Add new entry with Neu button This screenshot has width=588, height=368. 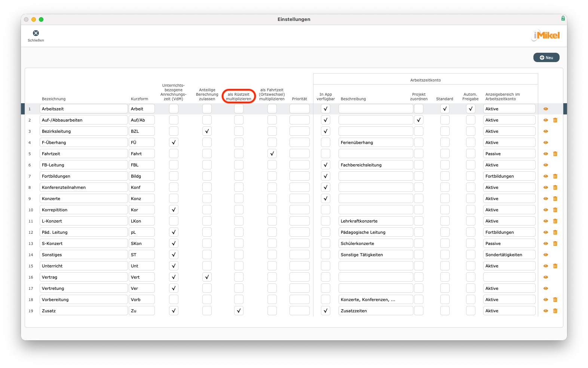[546, 58]
